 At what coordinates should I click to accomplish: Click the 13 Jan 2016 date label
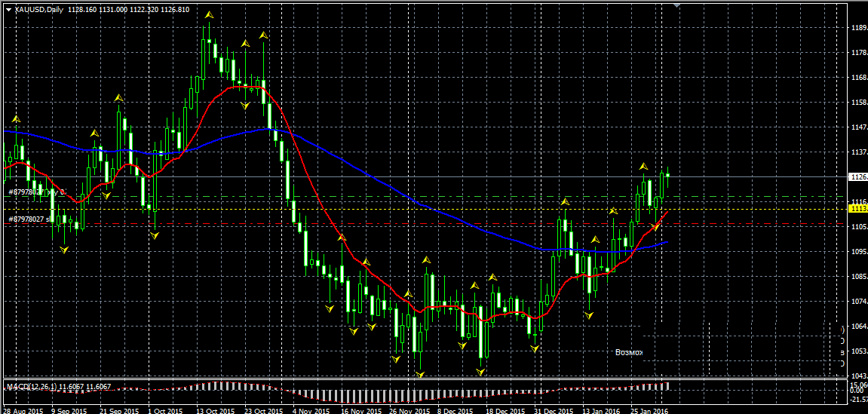603,411
